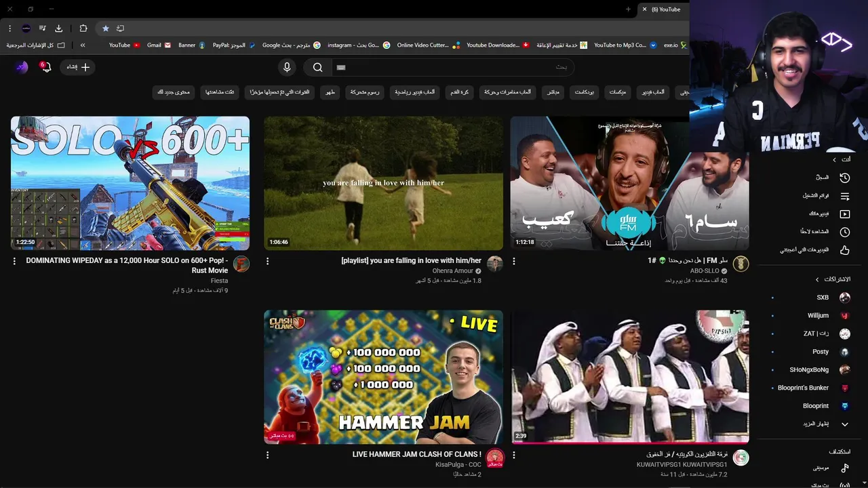The image size is (868, 488).
Task: Click the browser profile avatar in toolbar
Action: click(x=26, y=28)
